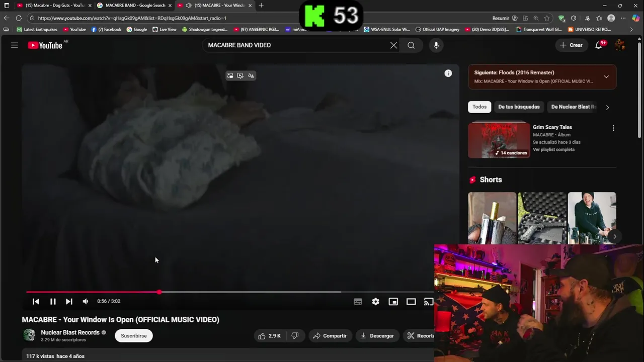Click the second overlay icon with play symbol

[x=240, y=75]
